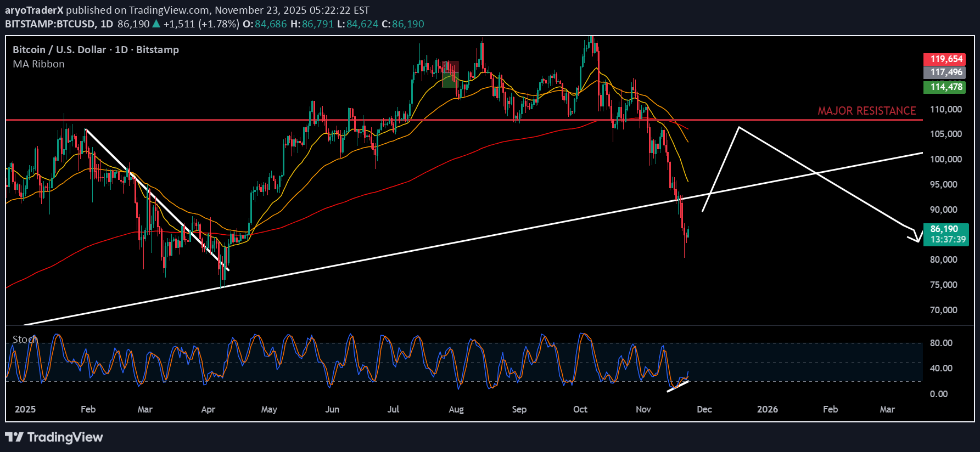Viewport: 980px width, 452px height.
Task: Click the green up-triangle price change indicator
Action: [156, 24]
